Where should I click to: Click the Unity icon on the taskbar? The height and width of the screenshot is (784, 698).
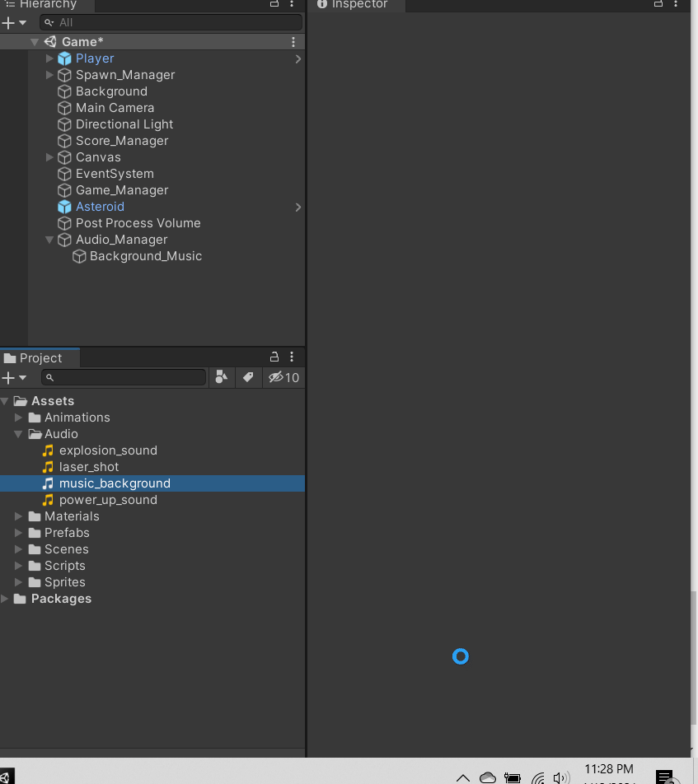7,776
